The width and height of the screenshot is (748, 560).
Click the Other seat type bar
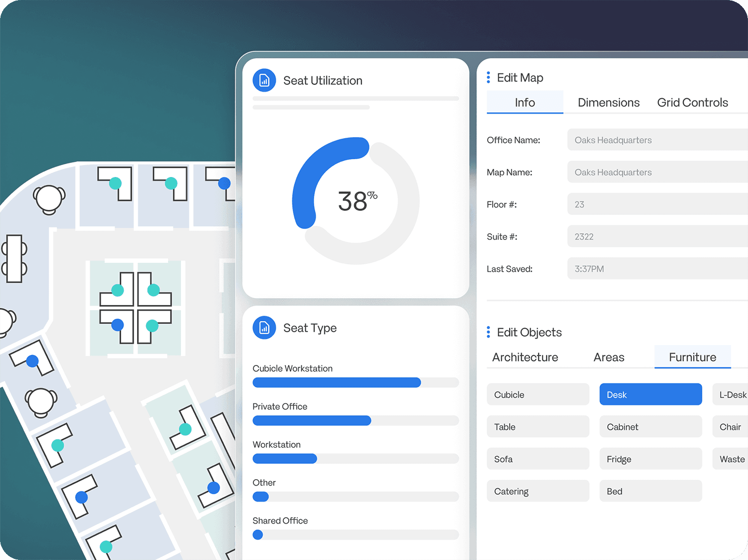[x=356, y=497]
